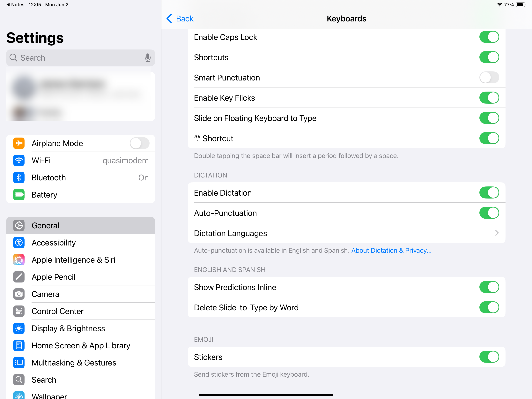Open Home Screen & App Library
This screenshot has height=399, width=532.
click(81, 346)
